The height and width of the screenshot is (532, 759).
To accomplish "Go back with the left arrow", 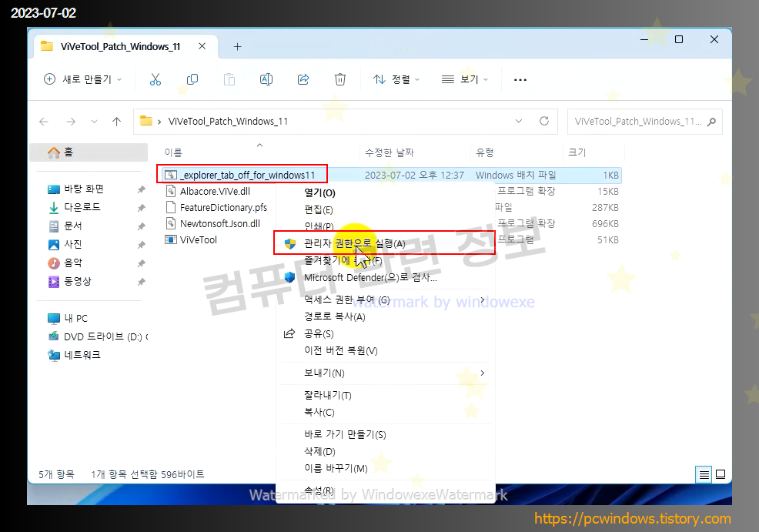I will pyautogui.click(x=44, y=122).
